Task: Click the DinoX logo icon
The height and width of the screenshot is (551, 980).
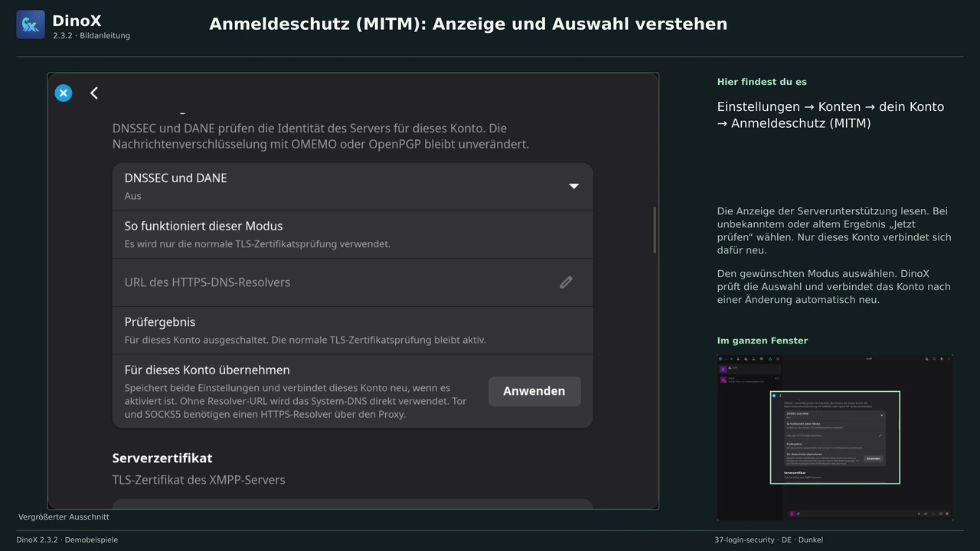Action: 31,24
